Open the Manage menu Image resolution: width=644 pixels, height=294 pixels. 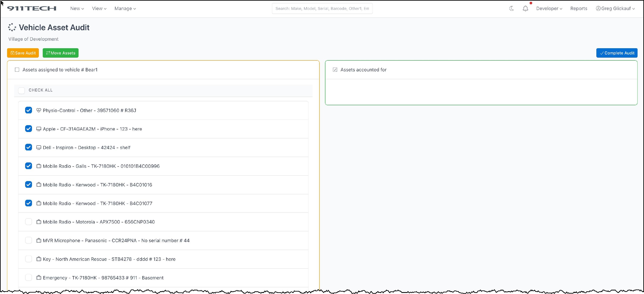[x=125, y=9]
